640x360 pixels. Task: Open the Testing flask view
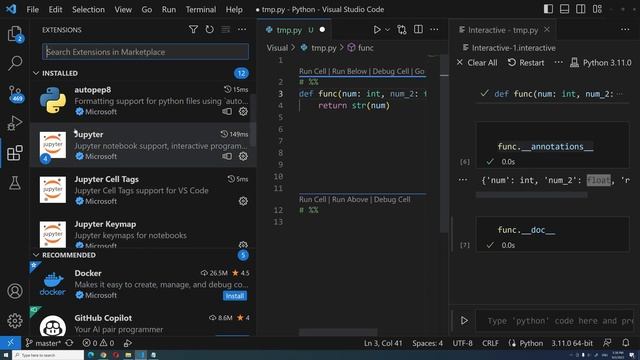coord(15,183)
